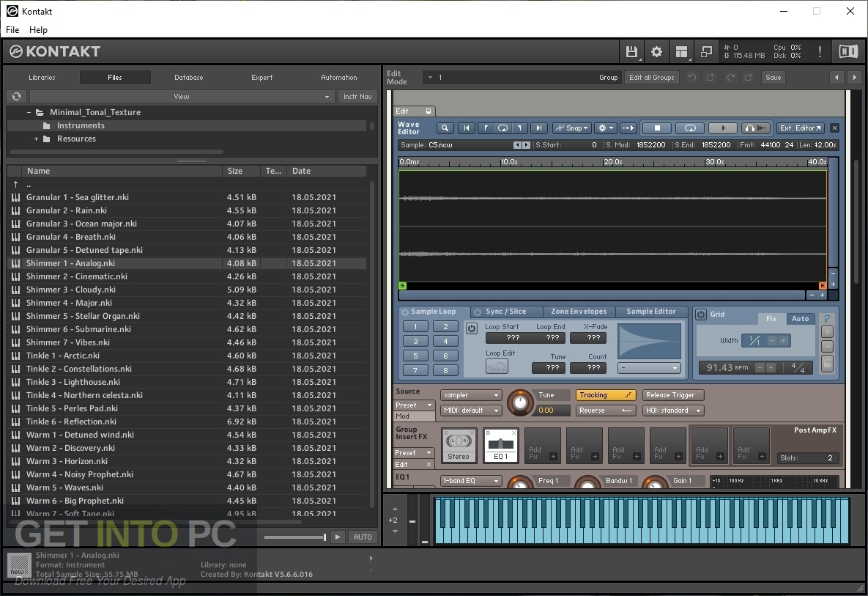Expand the Resources folder
The height and width of the screenshot is (596, 868).
[36, 139]
